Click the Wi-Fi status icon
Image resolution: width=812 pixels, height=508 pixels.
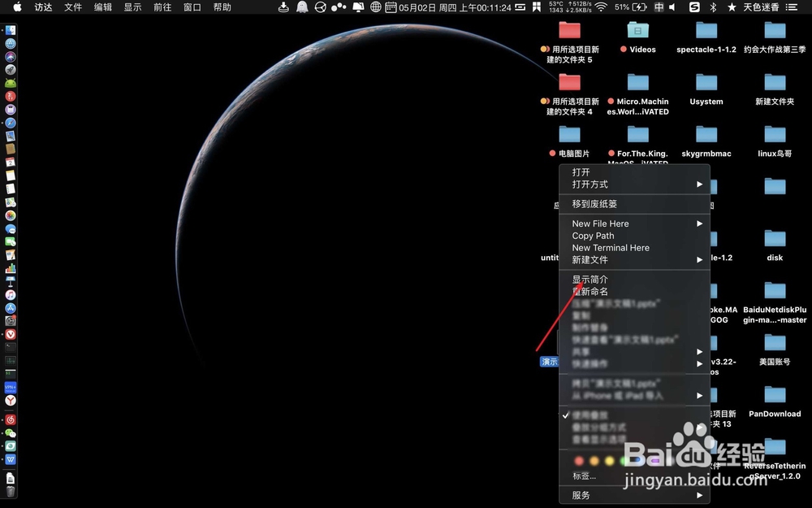click(601, 7)
